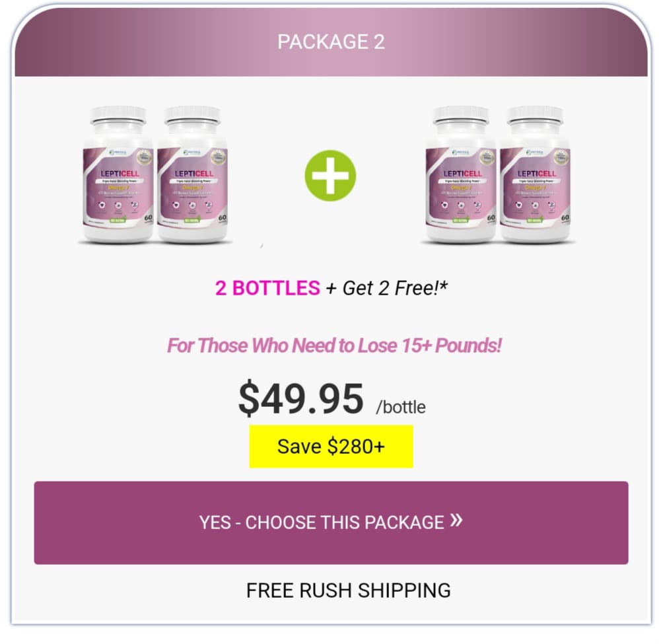Click the LEPTICELL label on third bottle
This screenshot has height=644, width=659.
point(462,174)
